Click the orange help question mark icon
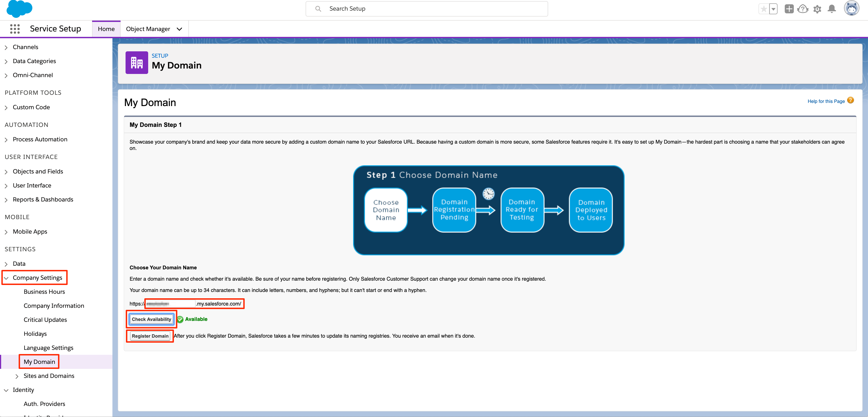Viewport: 868px width, 417px height. click(x=851, y=100)
